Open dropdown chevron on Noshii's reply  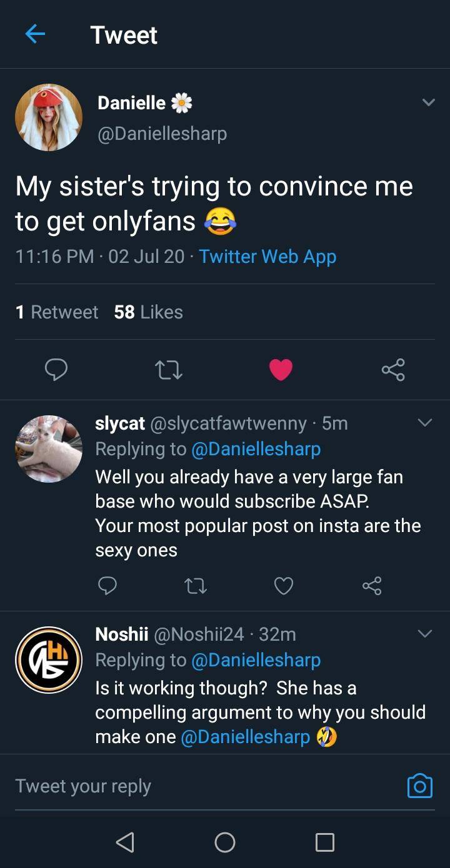coord(425,634)
